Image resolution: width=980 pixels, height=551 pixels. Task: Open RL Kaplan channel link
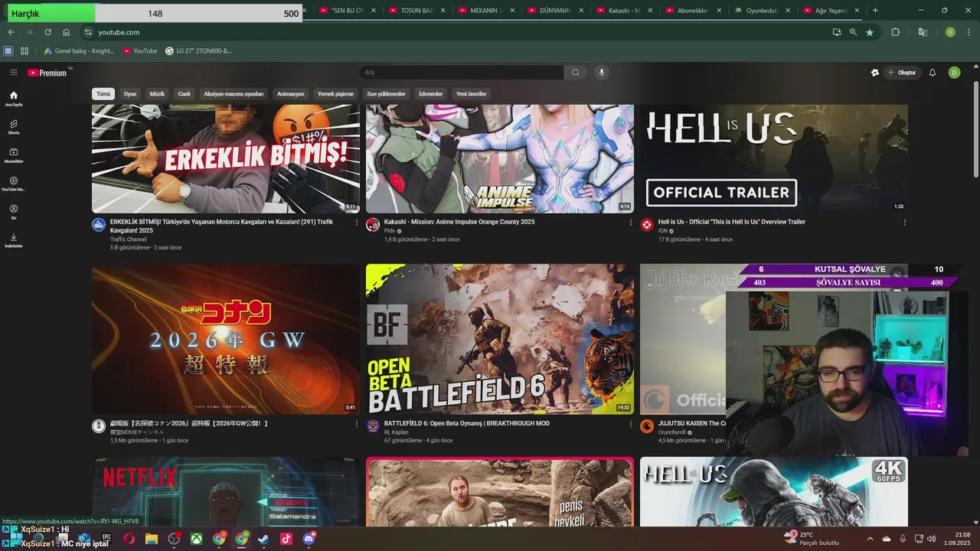[397, 432]
